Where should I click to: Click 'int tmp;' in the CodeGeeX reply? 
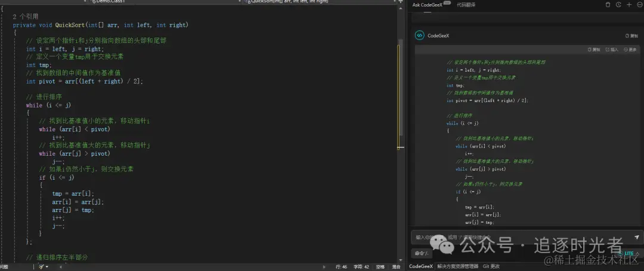pos(456,85)
